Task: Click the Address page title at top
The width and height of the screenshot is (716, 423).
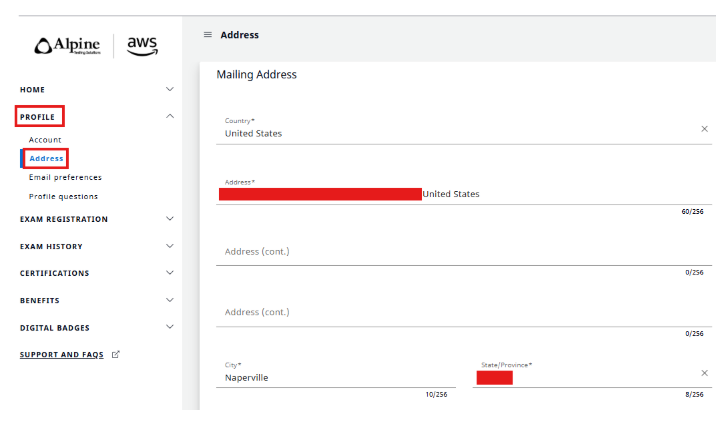Action: (239, 35)
